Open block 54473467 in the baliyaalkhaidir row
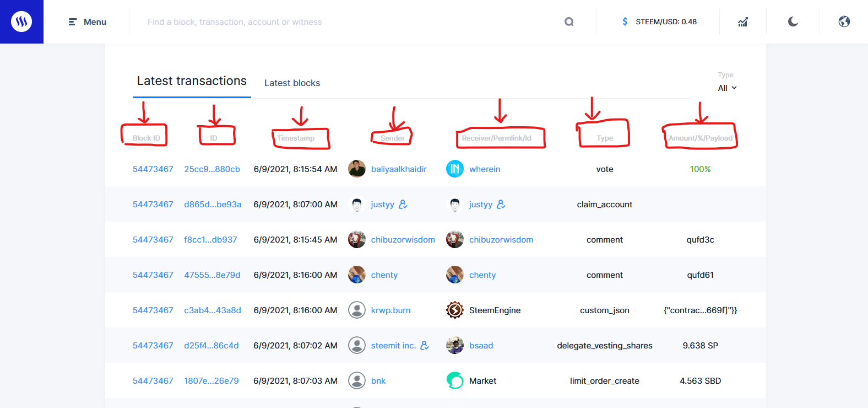868x408 pixels. coord(153,169)
